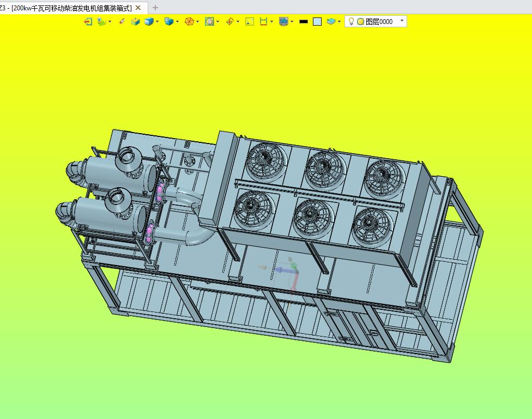Close the 200kw generator document tab
The height and width of the screenshot is (419, 532).
(138, 8)
